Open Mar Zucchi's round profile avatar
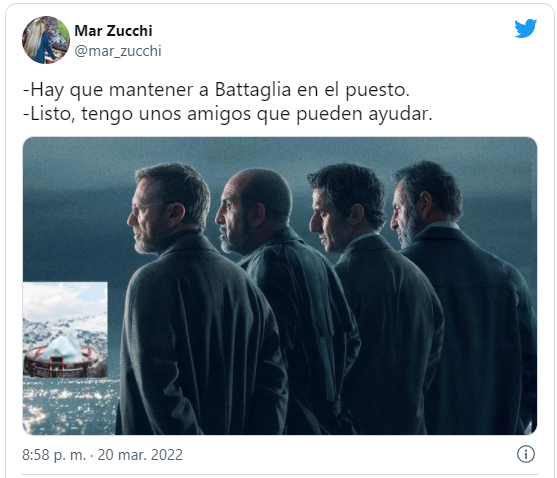This screenshot has height=478, width=557. click(46, 40)
